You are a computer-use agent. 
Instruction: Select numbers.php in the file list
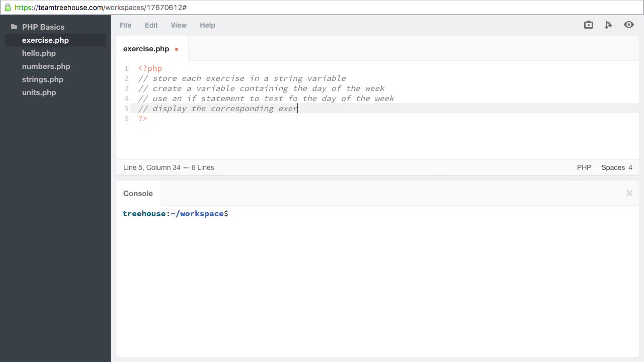[x=46, y=66]
